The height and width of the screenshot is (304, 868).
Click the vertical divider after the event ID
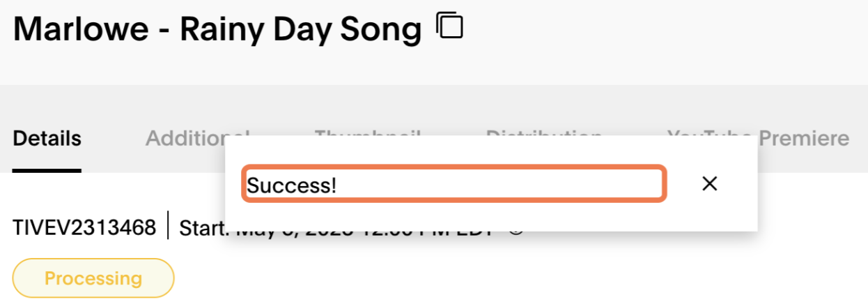(168, 227)
